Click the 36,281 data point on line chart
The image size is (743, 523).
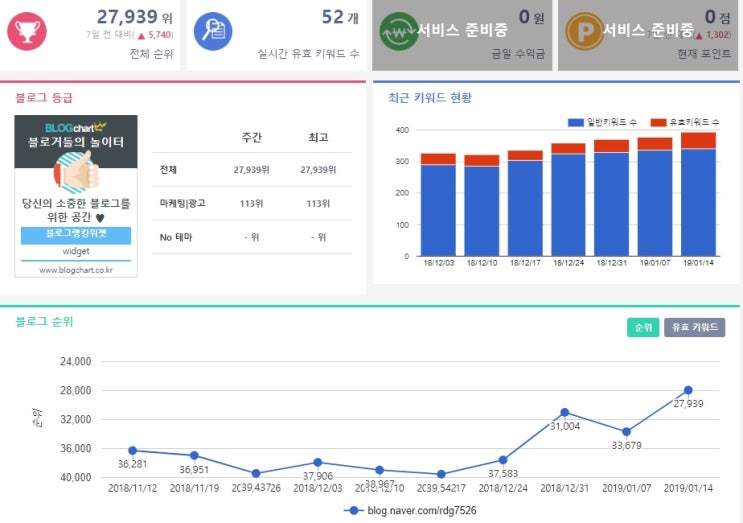coord(133,451)
